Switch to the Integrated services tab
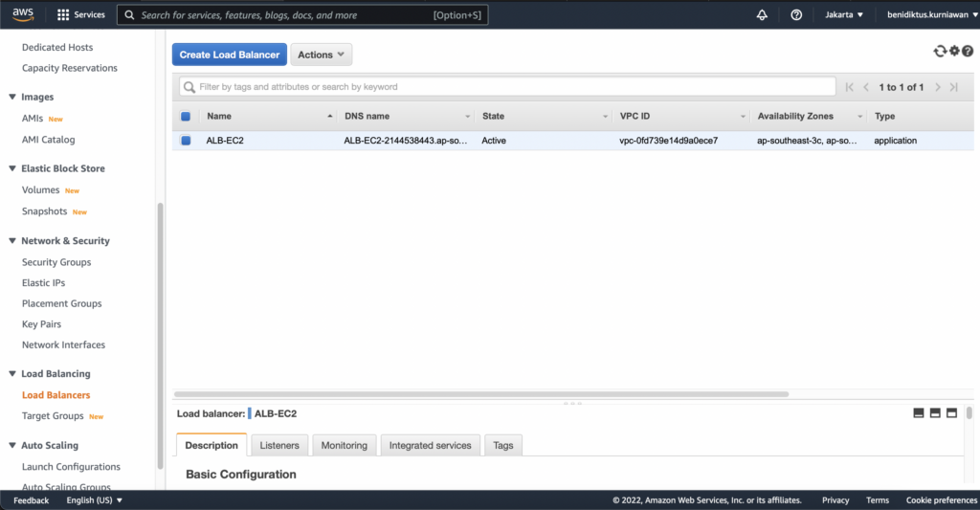Screen dimensions: 980x510 pyautogui.click(x=430, y=445)
